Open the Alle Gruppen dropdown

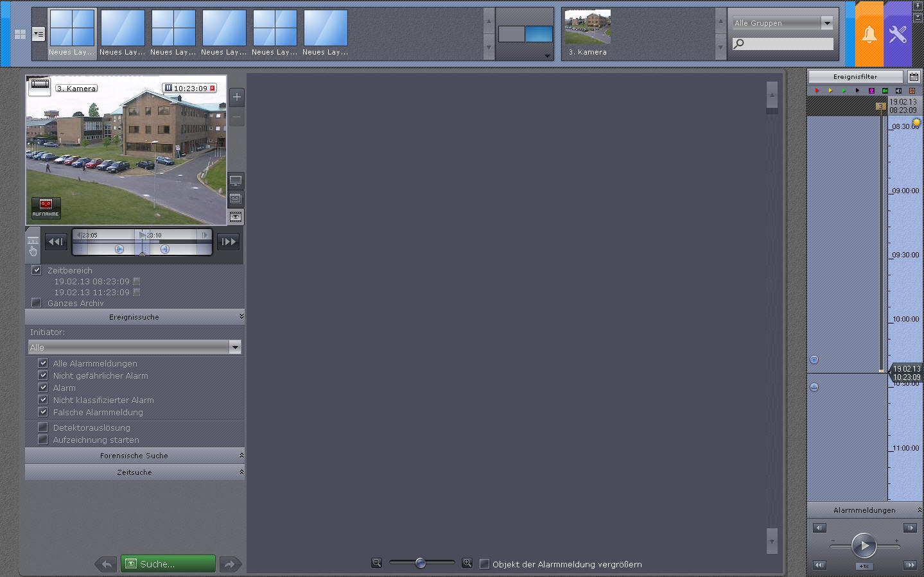click(x=783, y=23)
